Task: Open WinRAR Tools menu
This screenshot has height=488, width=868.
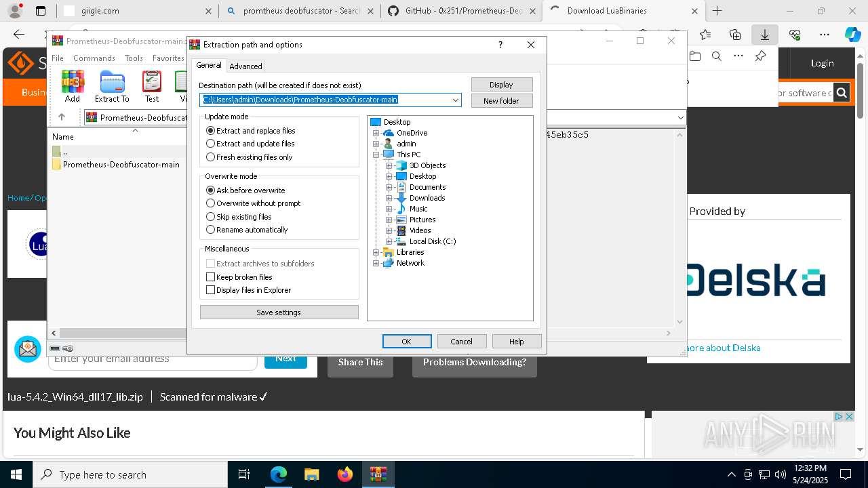Action: [134, 58]
